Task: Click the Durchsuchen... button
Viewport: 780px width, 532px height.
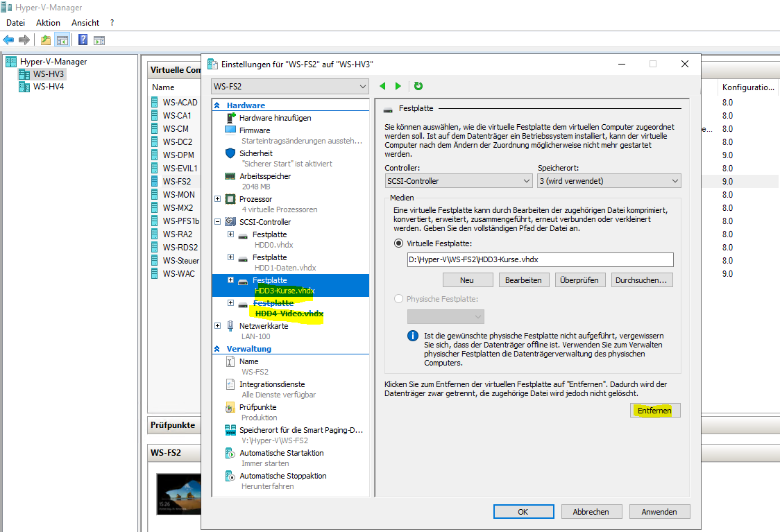Action: pyautogui.click(x=642, y=280)
